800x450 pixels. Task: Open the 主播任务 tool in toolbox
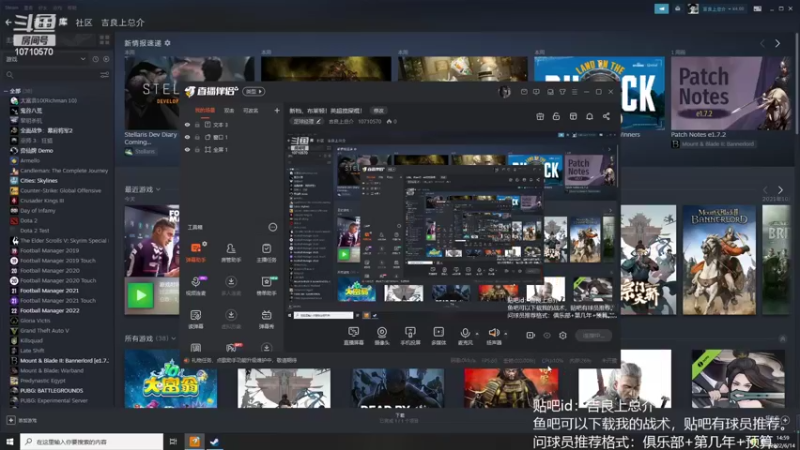point(266,252)
